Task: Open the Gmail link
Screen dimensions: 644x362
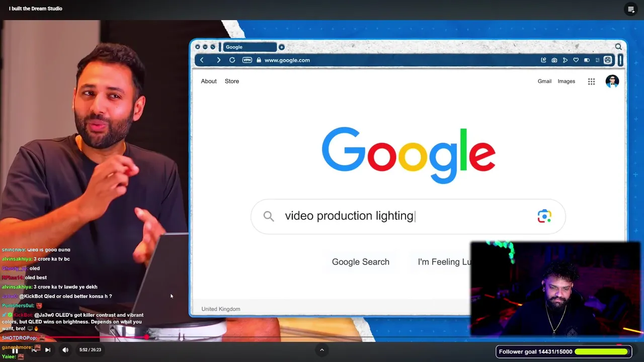Action: [544, 81]
